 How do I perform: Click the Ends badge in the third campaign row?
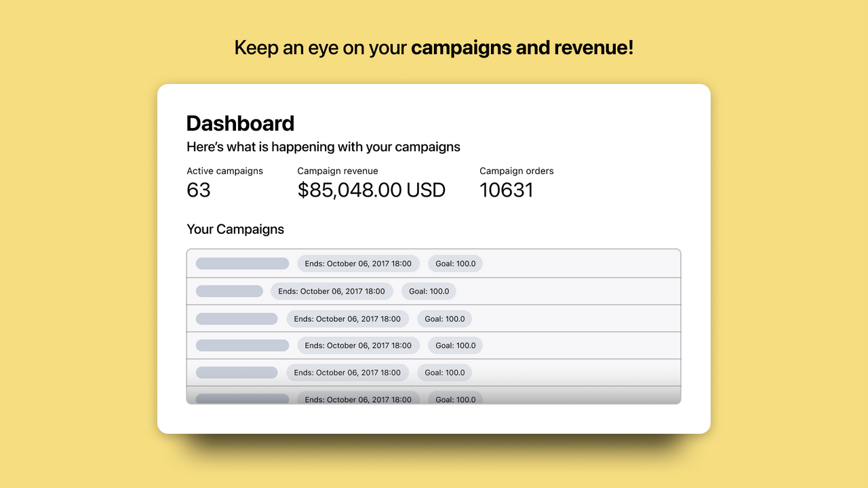(x=347, y=319)
